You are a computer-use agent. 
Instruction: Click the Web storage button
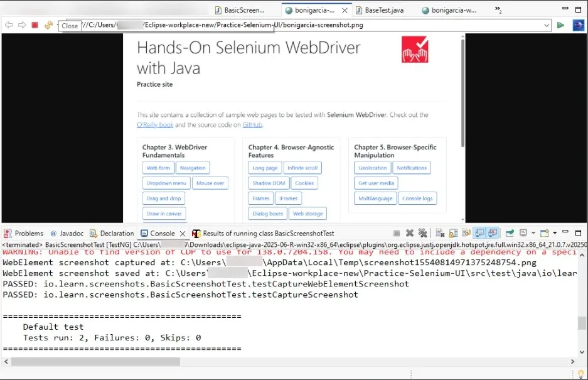308,214
